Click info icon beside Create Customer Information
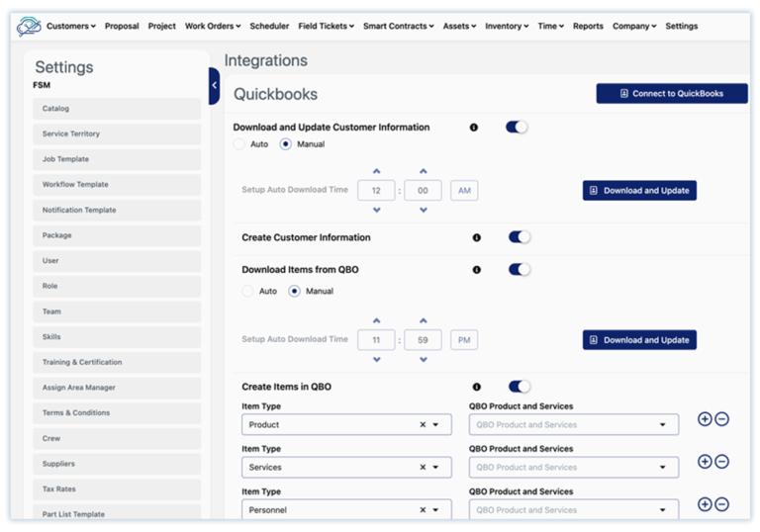 pyautogui.click(x=476, y=238)
